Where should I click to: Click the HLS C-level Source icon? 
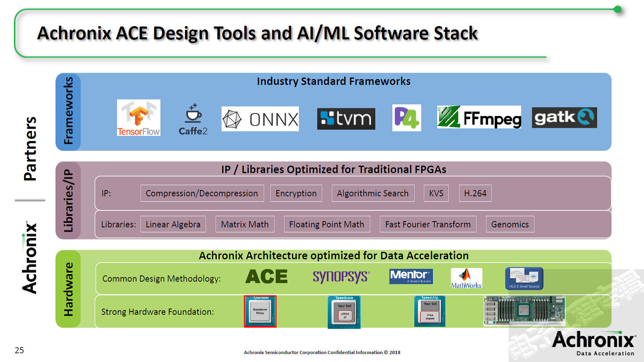(x=524, y=278)
